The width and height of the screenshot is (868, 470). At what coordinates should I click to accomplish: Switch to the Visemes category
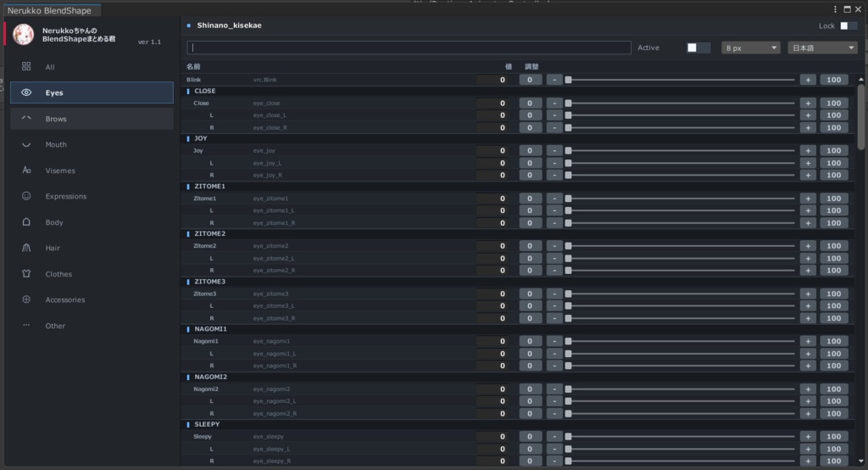pos(92,171)
